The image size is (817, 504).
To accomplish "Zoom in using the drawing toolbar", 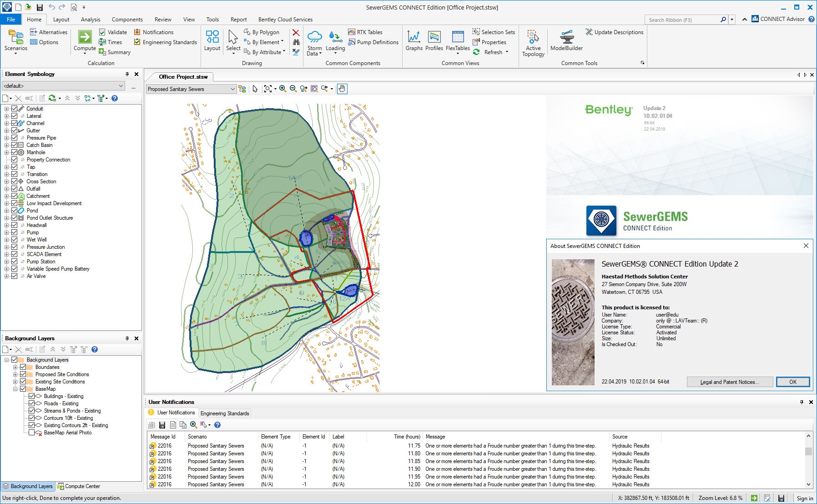I will pyautogui.click(x=282, y=89).
